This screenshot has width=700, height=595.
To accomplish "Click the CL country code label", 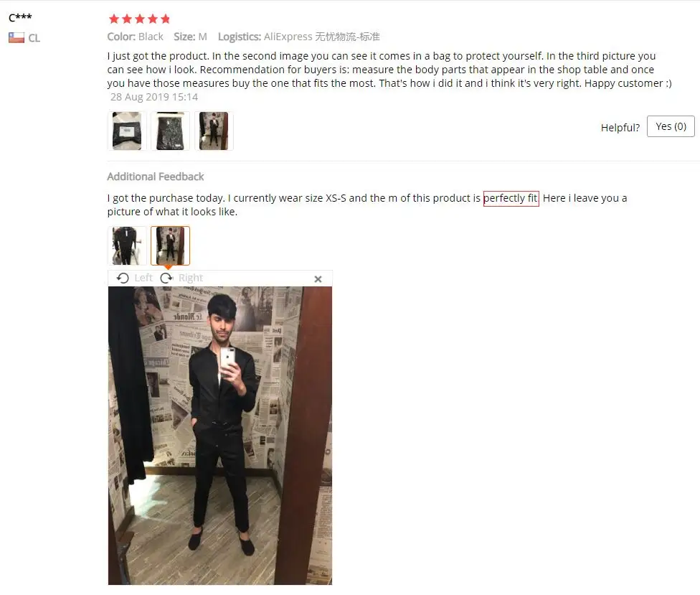I will tap(34, 39).
